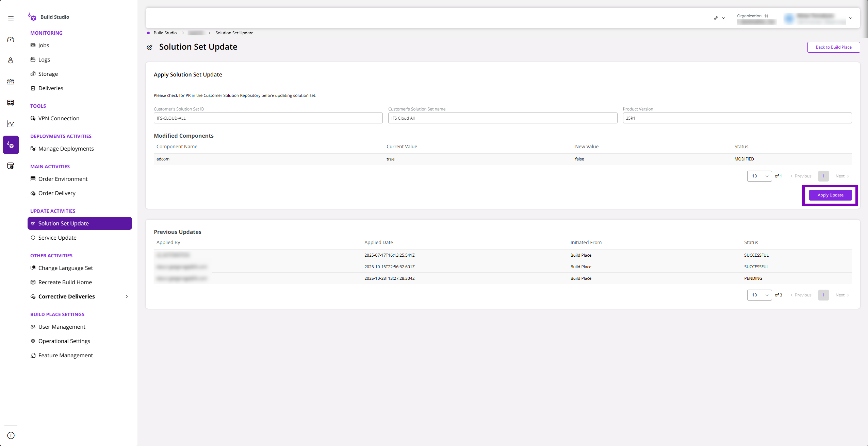
Task: Click the team members icon in the left rail
Action: 11,82
